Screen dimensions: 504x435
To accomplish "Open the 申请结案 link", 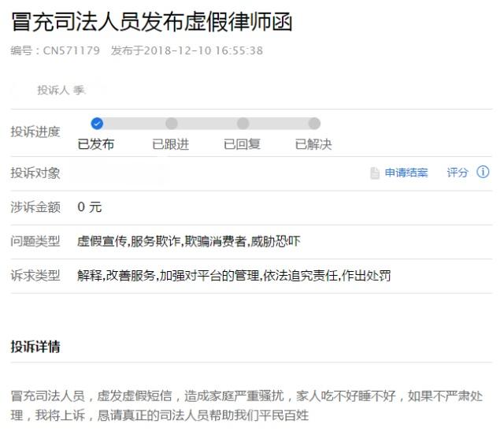I will coord(406,173).
